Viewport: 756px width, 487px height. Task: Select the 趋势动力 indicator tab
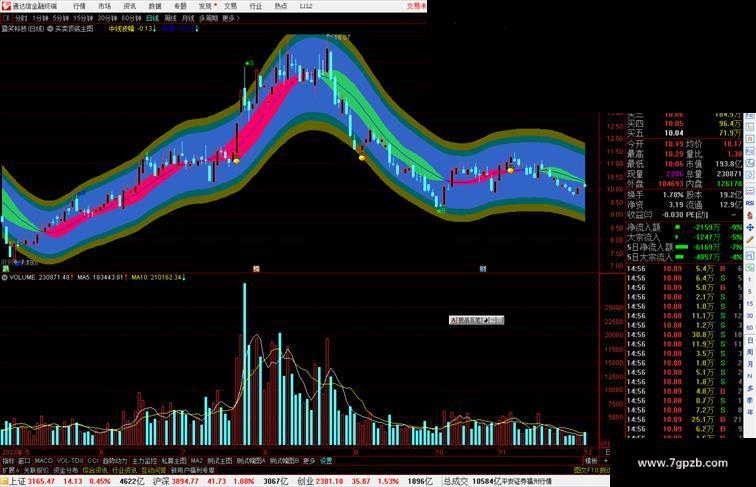tap(115, 461)
